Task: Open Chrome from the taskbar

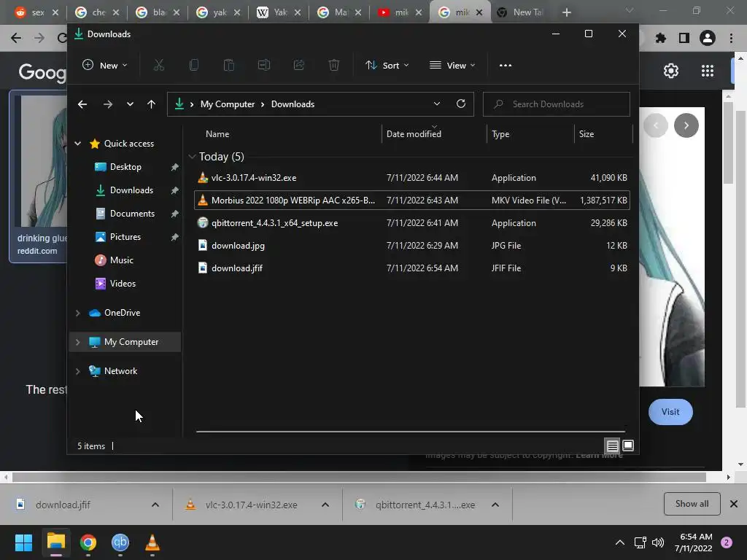Action: click(x=88, y=542)
